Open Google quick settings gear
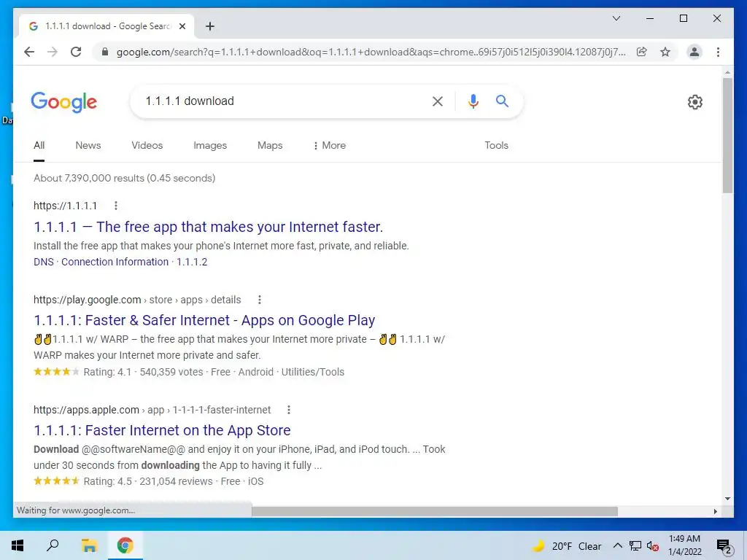747x560 pixels. (694, 102)
